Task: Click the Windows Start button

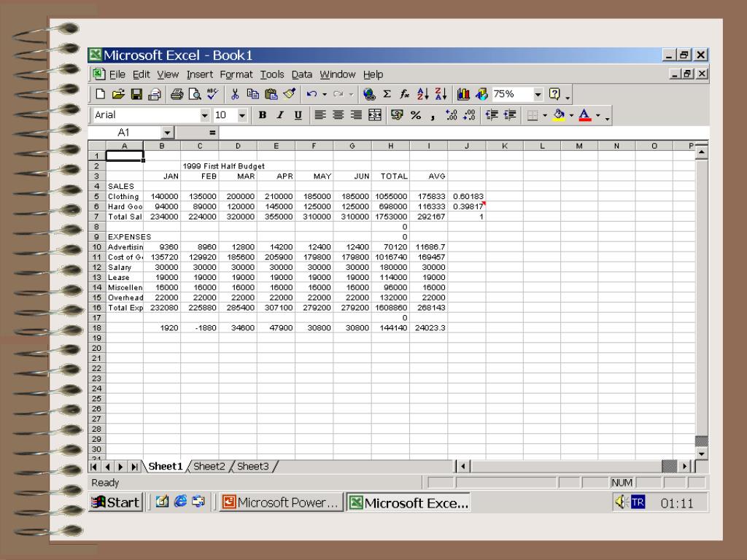Action: [115, 502]
